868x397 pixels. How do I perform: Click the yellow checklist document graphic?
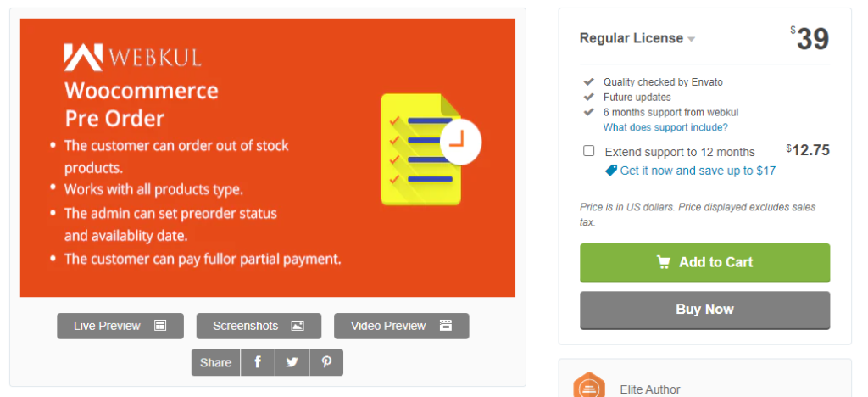[x=420, y=149]
